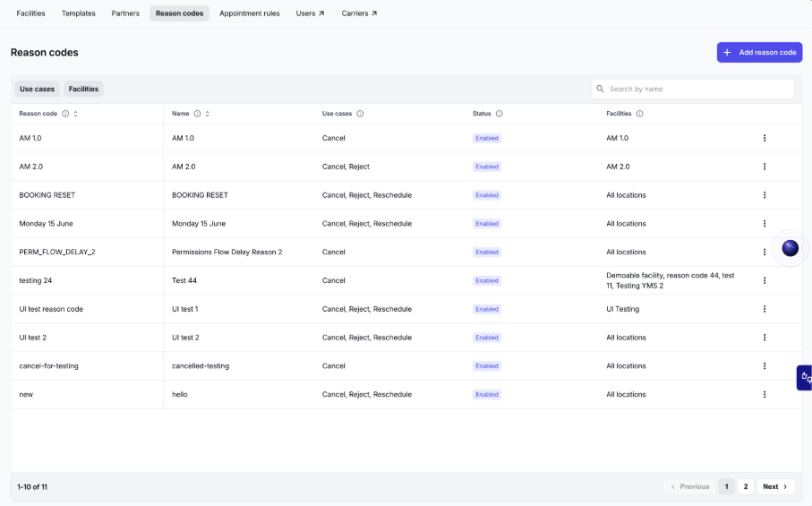Open cancel-for-testing row options menu
This screenshot has height=506, width=812.
click(x=765, y=366)
